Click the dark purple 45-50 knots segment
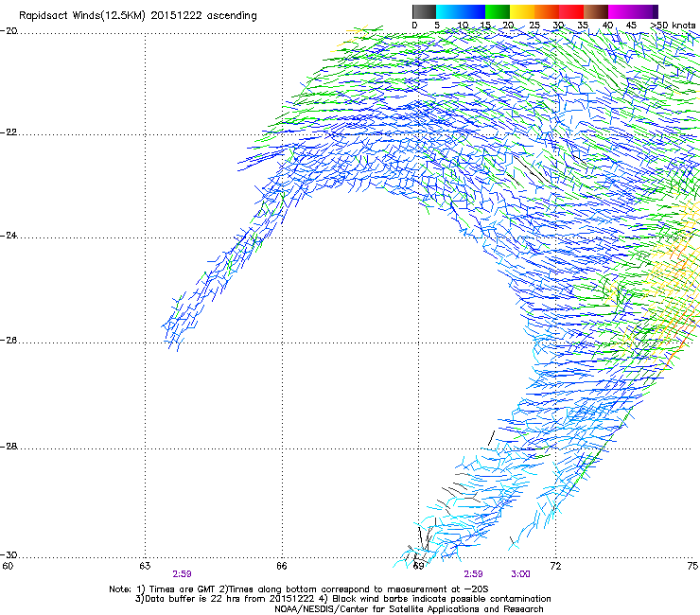Viewport: 700px width, 615px height. (x=645, y=11)
